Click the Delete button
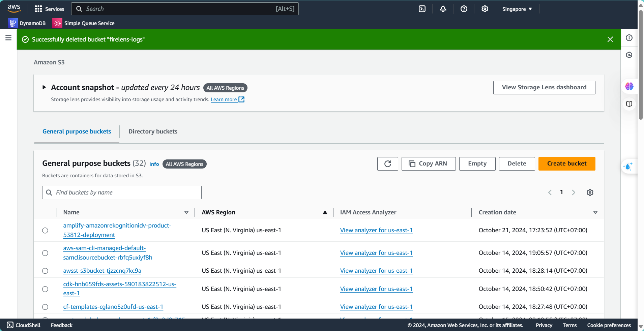The image size is (644, 331). [x=517, y=164]
